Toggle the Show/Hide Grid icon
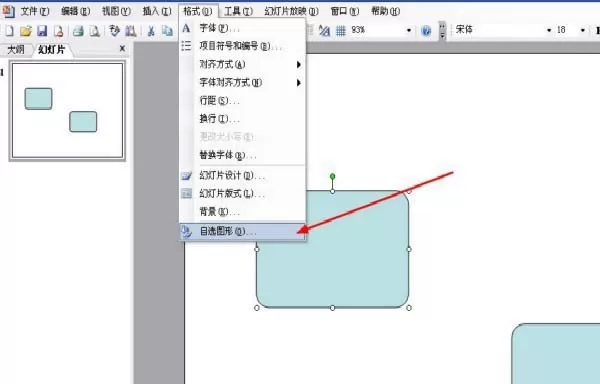The width and height of the screenshot is (600, 384). 341,30
